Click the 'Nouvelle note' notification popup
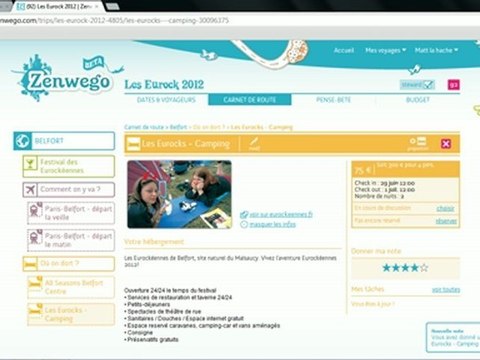The image size is (480, 360). 453,337
